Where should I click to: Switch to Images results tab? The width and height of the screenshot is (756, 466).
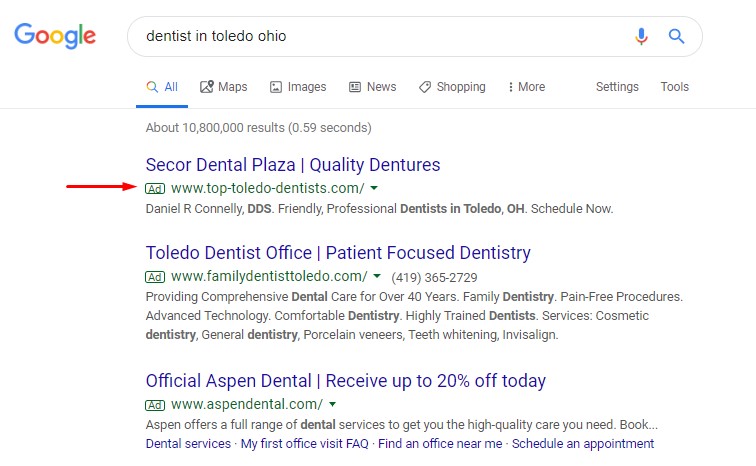(x=298, y=87)
